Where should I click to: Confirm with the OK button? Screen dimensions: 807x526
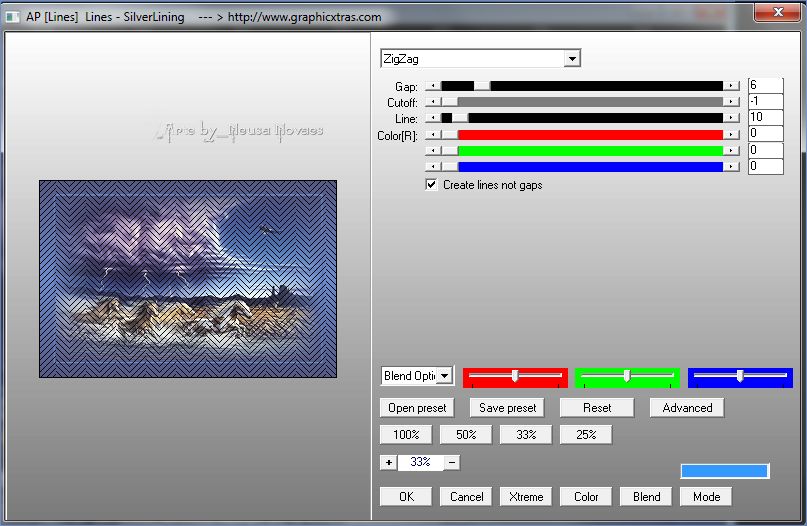[406, 497]
